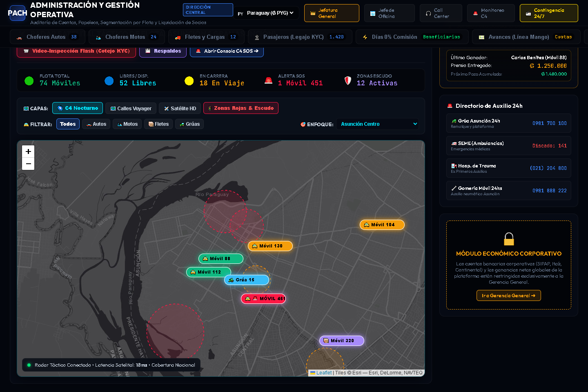Select the Móvil 130 map marker

coord(270,246)
